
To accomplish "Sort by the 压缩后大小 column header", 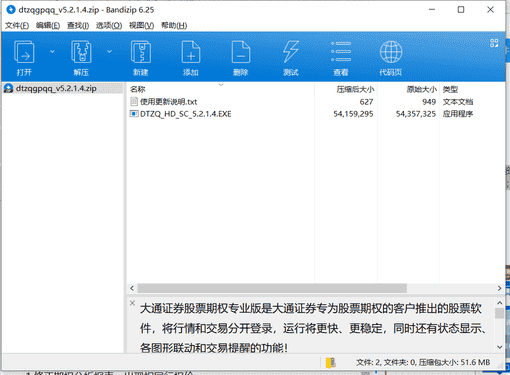I will pos(355,89).
